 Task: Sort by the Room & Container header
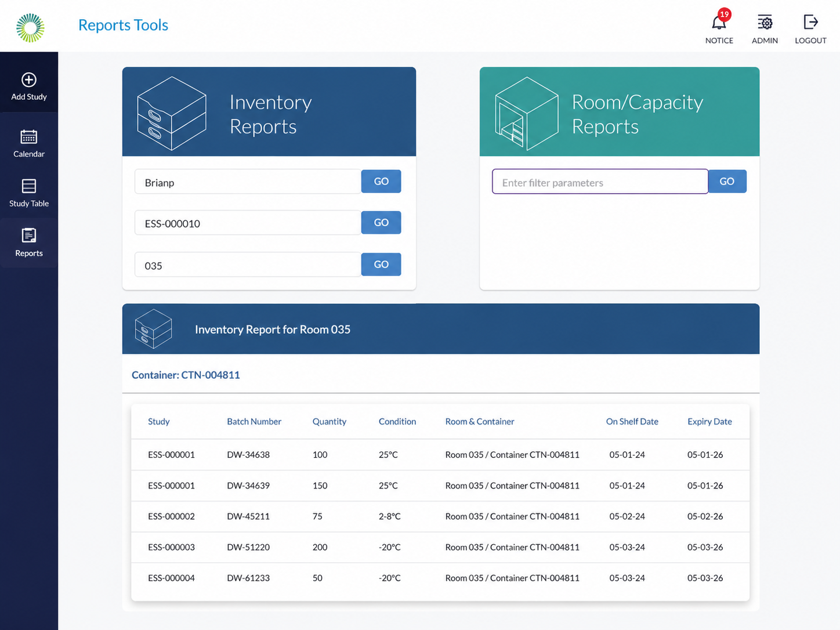point(480,422)
